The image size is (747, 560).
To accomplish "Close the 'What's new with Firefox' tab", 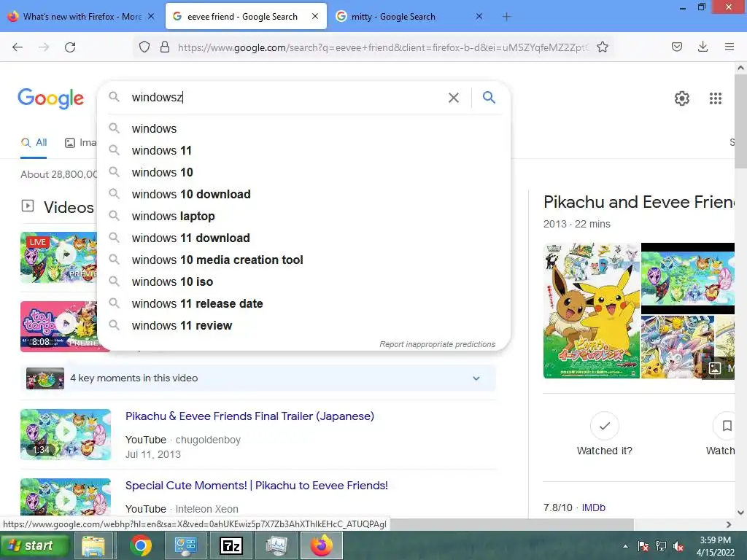I will pyautogui.click(x=151, y=16).
